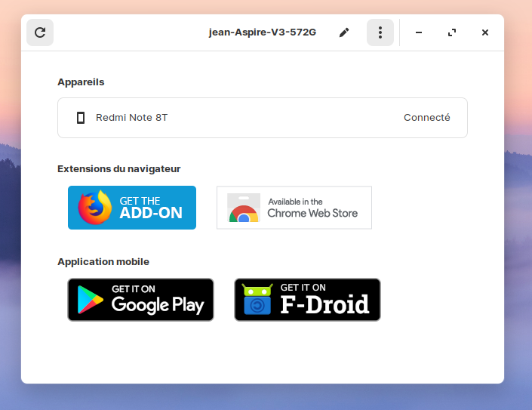The image size is (532, 410).
Task: Click the jean-Aspire-V3-572G title
Action: coord(262,32)
